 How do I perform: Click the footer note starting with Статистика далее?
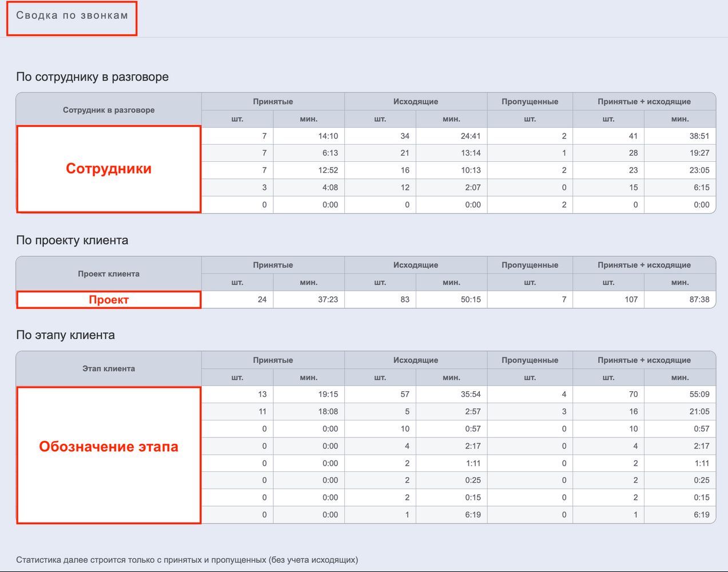(187, 559)
